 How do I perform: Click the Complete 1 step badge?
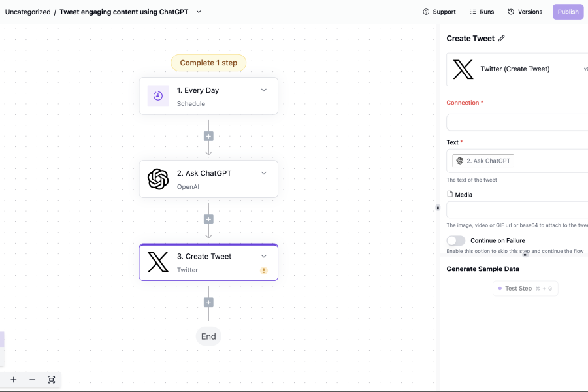[208, 63]
